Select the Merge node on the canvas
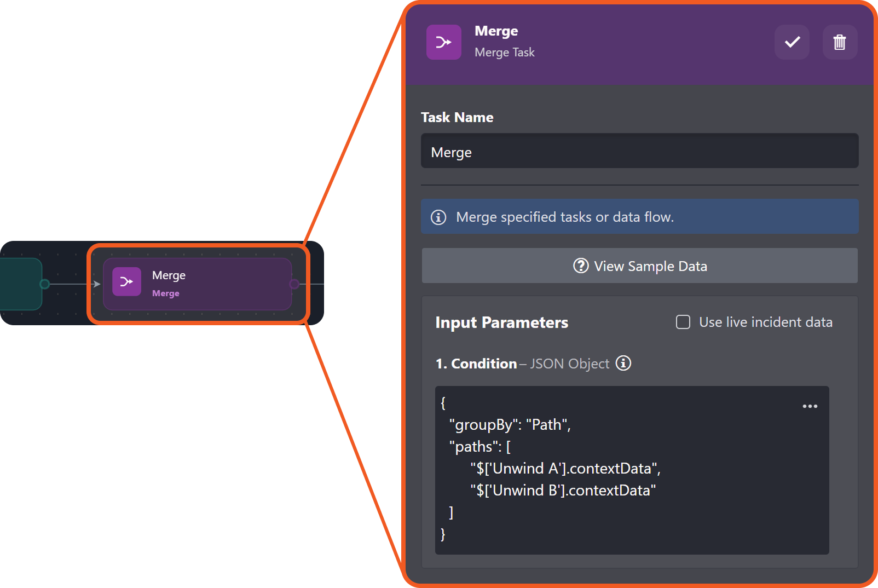Screen dimensions: 878x588 tap(198, 284)
